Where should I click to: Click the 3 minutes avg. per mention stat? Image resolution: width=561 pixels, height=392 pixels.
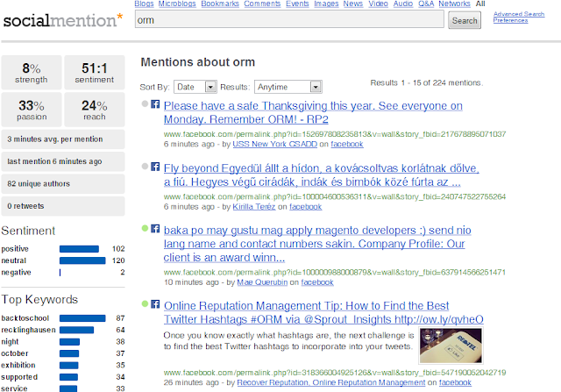pos(63,139)
